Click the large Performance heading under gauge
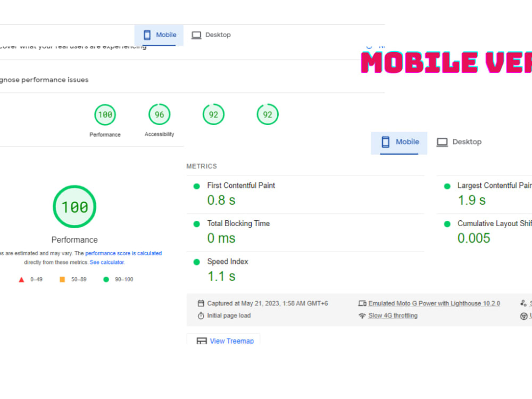 point(74,240)
